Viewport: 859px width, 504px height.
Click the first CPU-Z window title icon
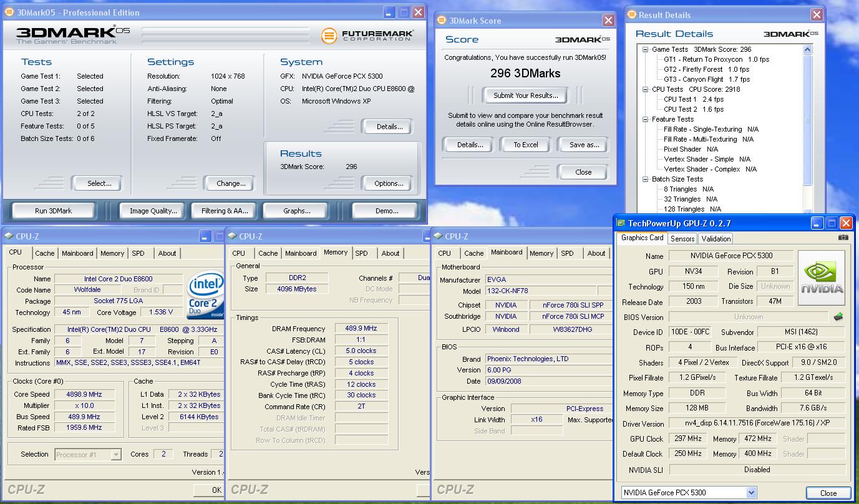(8, 236)
